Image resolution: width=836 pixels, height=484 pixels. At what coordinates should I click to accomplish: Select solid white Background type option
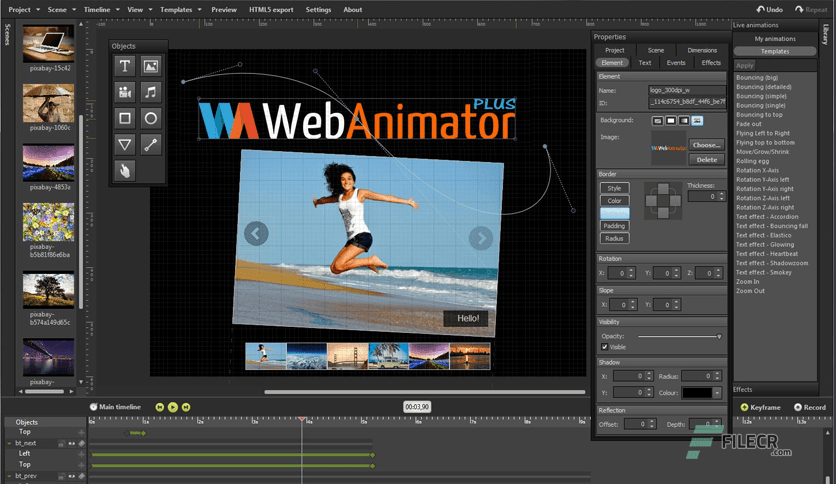[671, 121]
